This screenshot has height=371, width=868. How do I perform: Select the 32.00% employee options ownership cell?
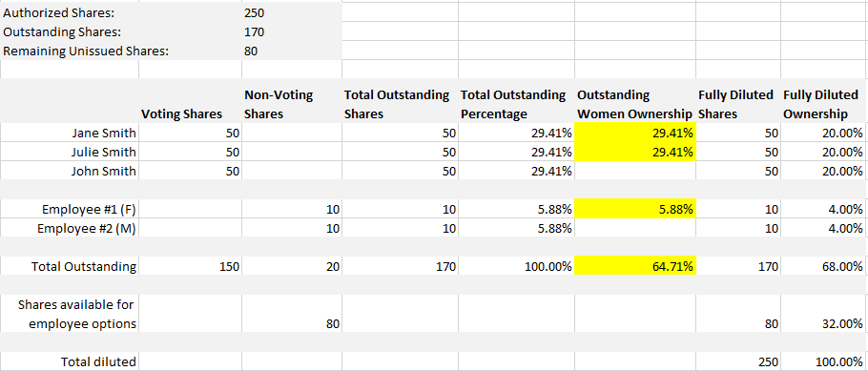823,323
